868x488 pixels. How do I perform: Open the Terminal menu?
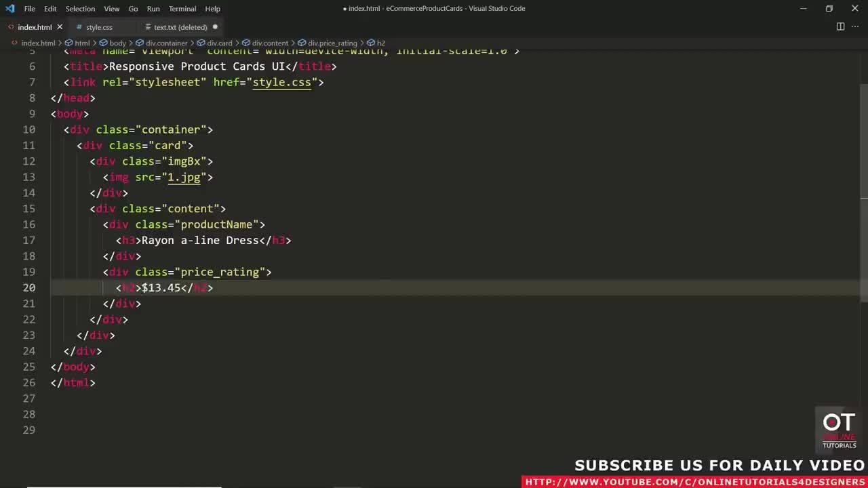182,9
